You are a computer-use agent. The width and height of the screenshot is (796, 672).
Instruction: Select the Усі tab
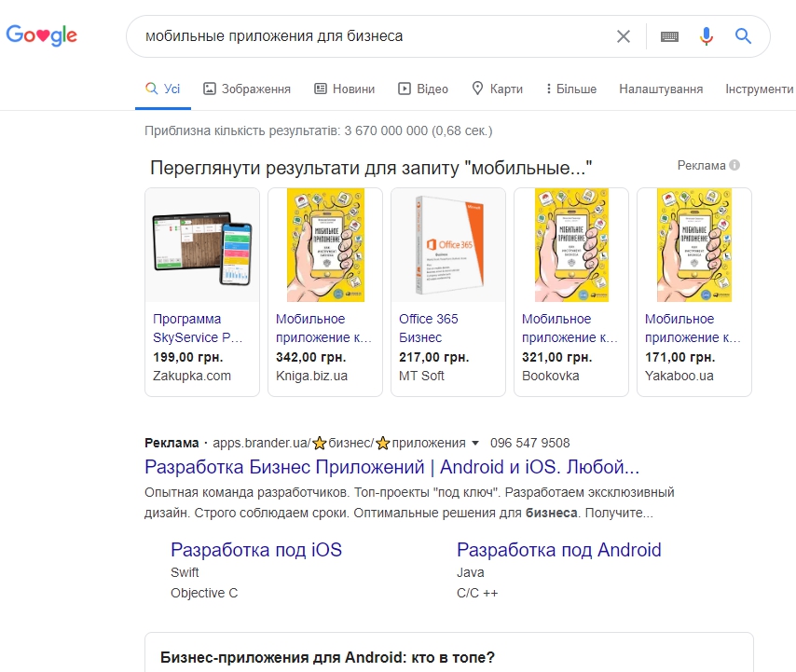pyautogui.click(x=163, y=89)
